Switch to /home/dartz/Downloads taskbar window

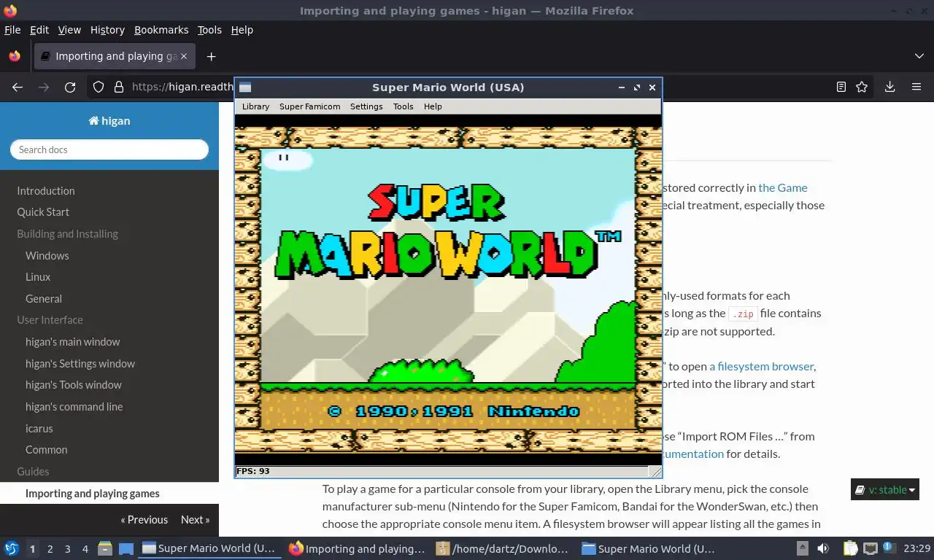pos(503,548)
